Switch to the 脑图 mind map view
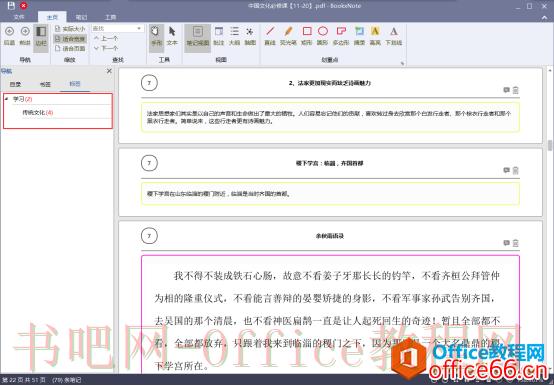Viewport: 554px width, 386px height. coord(250,36)
